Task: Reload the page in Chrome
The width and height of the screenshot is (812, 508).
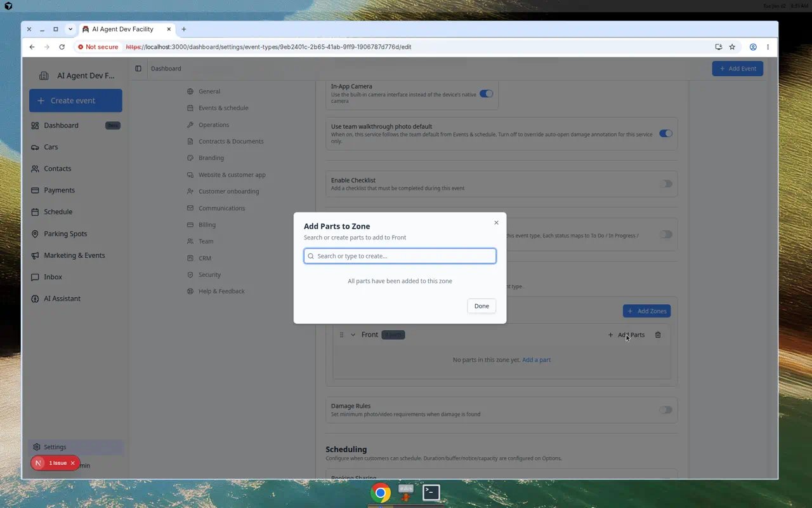Action: (x=62, y=47)
